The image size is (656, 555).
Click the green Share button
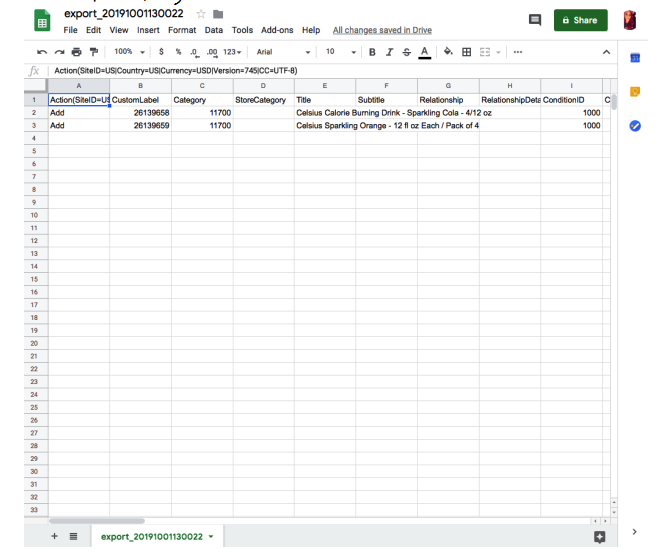click(x=580, y=20)
